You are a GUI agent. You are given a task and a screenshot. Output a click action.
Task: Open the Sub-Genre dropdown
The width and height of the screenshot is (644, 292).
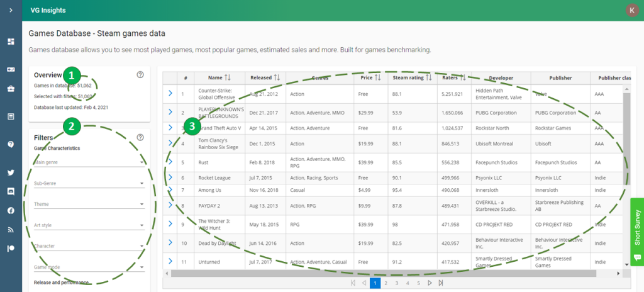(89, 183)
